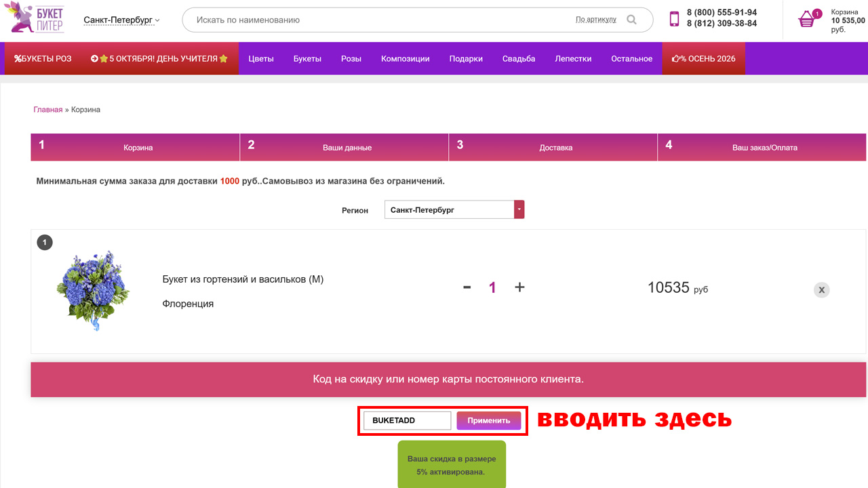Screen dimensions: 868x488
Task: Open the Розы menu item
Action: pos(351,58)
